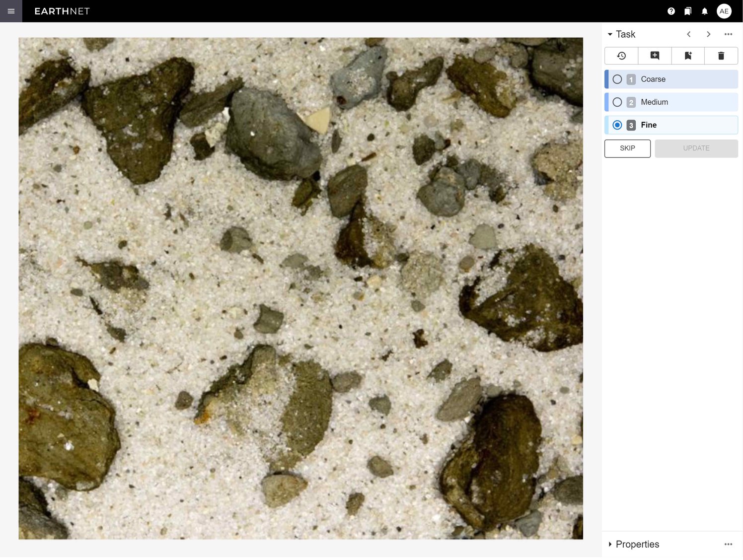Open the bookmarks collection icon
The height and width of the screenshot is (560, 743).
point(688,11)
